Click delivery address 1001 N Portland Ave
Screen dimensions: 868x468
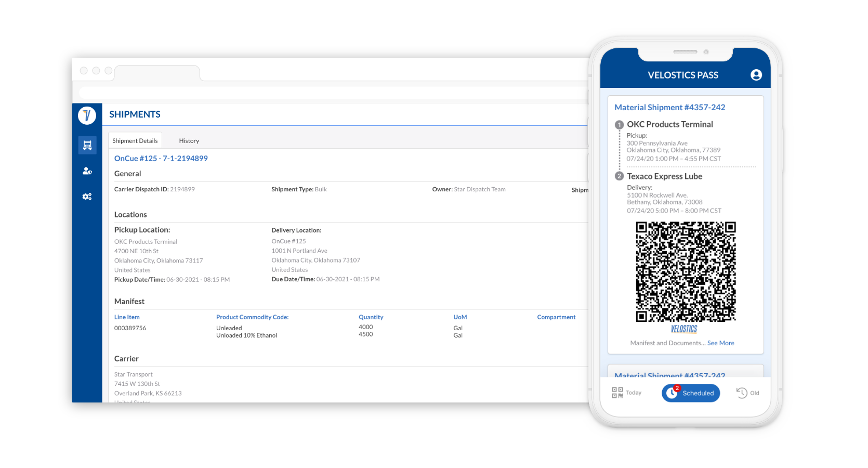pos(299,251)
